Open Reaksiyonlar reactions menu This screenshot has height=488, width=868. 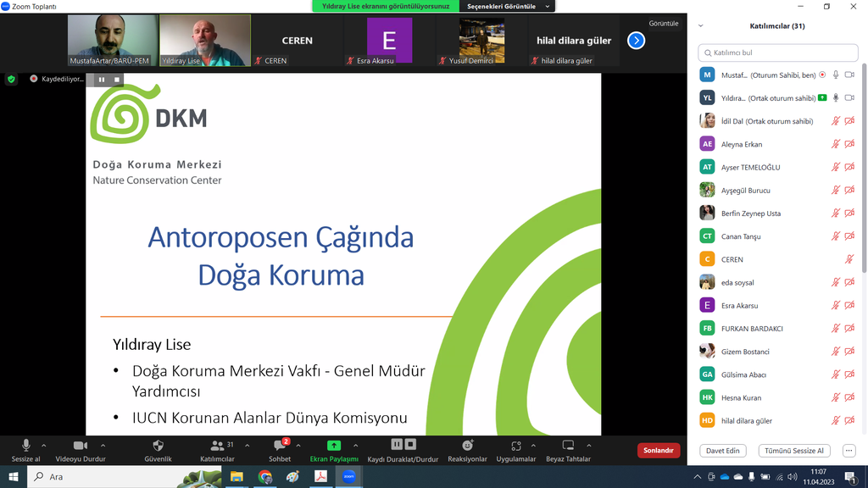(x=467, y=451)
